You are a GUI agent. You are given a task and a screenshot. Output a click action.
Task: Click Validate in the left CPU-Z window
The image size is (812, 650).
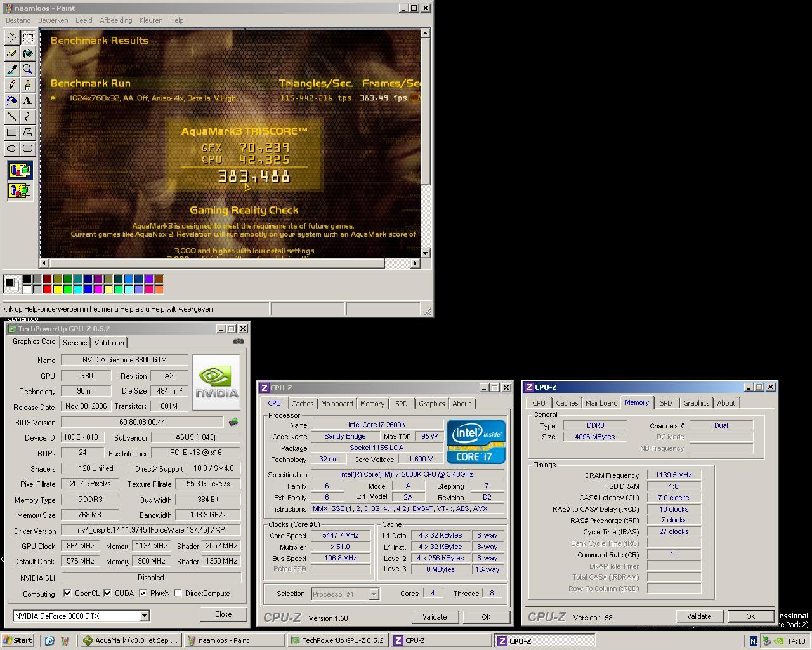point(435,617)
